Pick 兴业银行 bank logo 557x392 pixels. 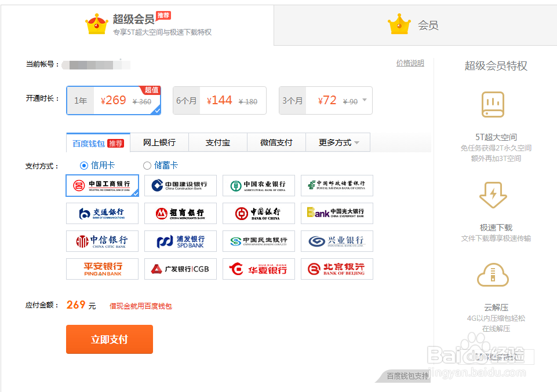(x=337, y=241)
